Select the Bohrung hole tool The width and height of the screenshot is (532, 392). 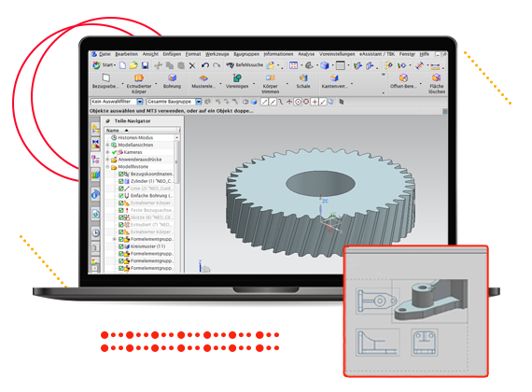point(172,78)
